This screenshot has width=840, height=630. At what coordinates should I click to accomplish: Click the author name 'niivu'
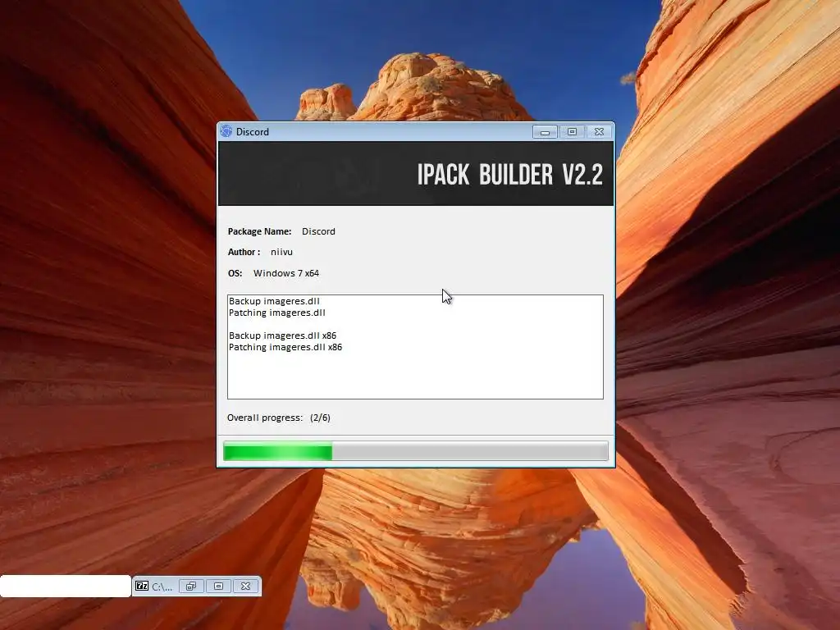pos(281,252)
